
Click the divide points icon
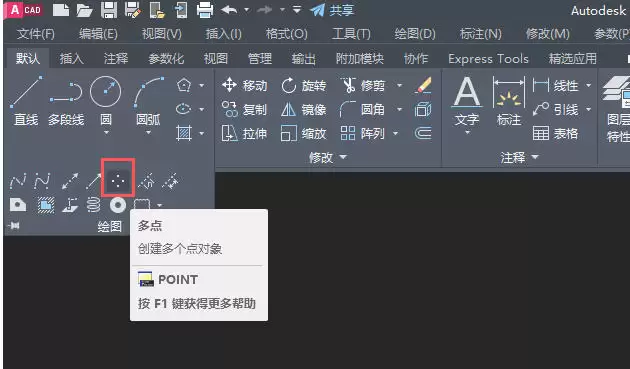point(146,181)
